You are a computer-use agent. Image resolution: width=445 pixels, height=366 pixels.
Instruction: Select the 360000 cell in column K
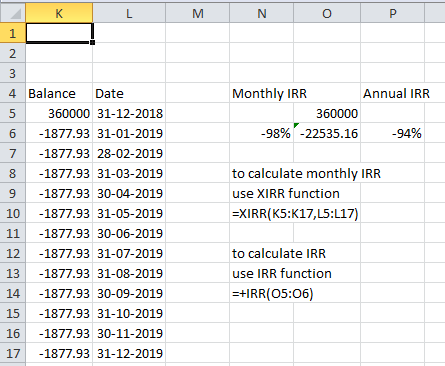[x=59, y=113]
